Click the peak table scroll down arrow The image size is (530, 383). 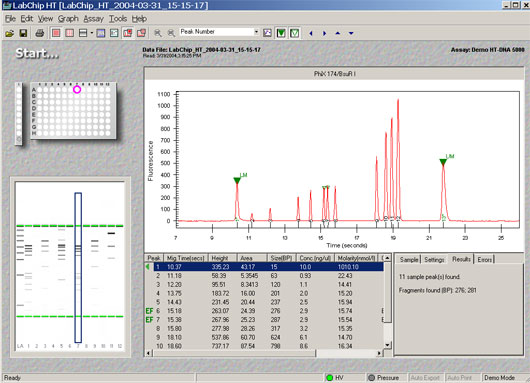(x=388, y=345)
